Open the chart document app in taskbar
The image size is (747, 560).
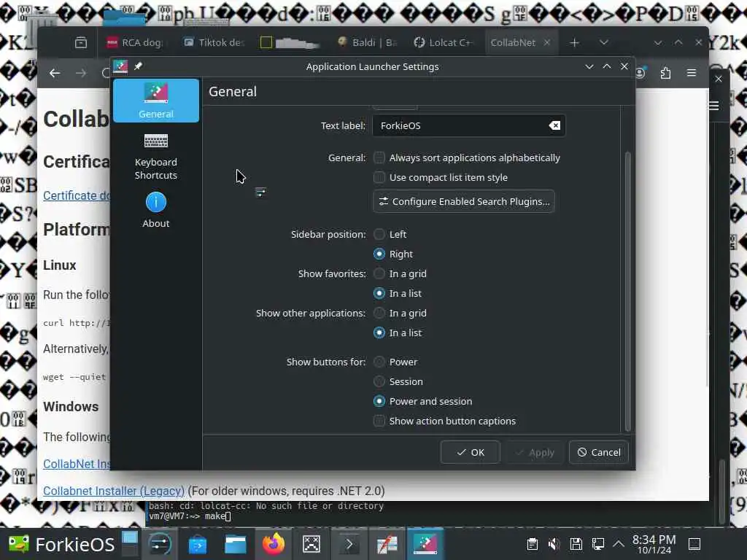pyautogui.click(x=387, y=544)
